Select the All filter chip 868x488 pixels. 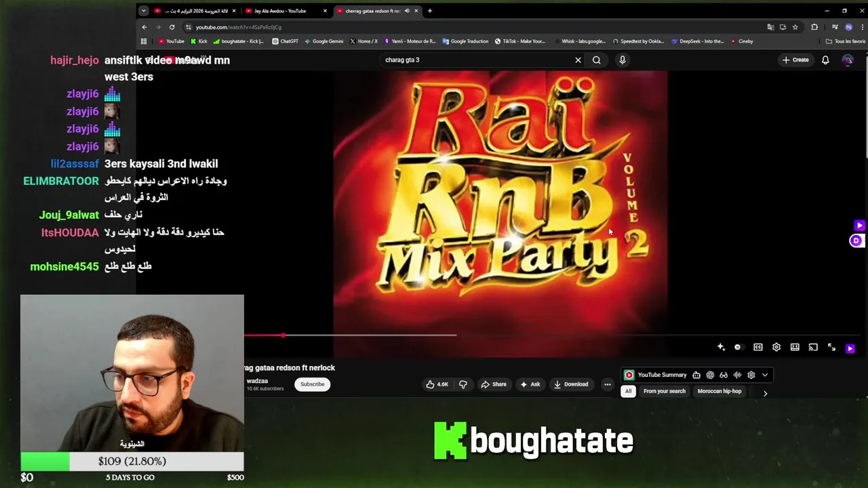pos(628,391)
